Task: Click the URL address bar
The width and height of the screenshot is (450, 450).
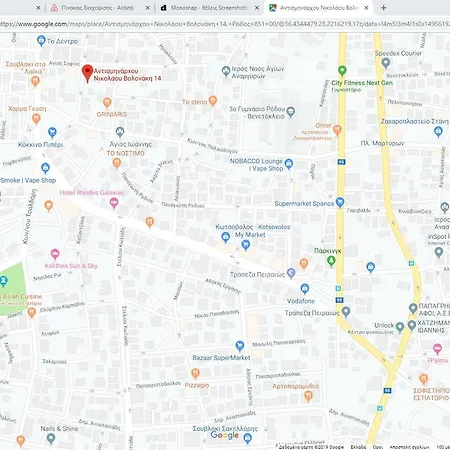Action: (225, 24)
